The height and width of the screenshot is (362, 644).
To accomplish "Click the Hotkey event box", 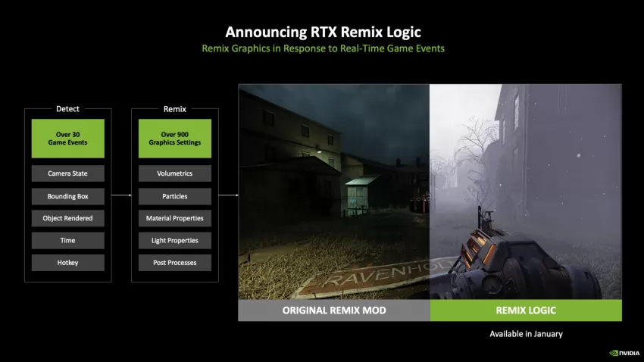I will click(68, 263).
